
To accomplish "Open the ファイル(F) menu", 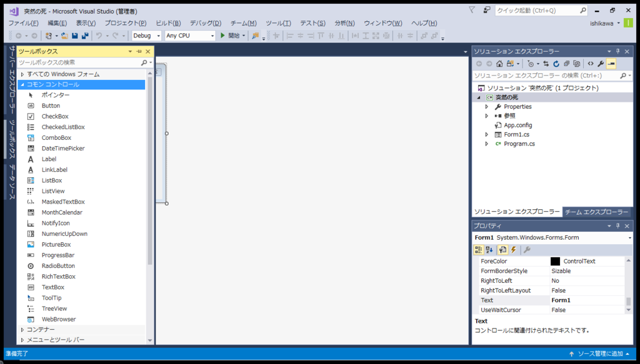I will 23,23.
